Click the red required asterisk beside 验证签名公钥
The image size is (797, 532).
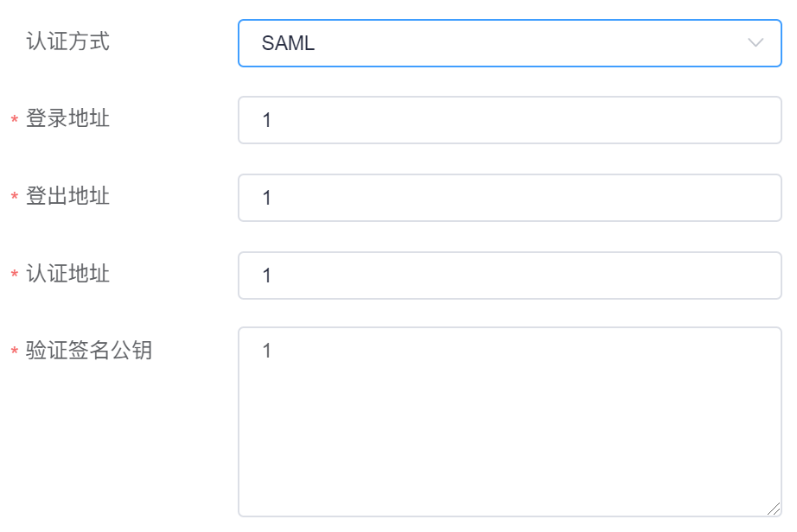(15, 352)
